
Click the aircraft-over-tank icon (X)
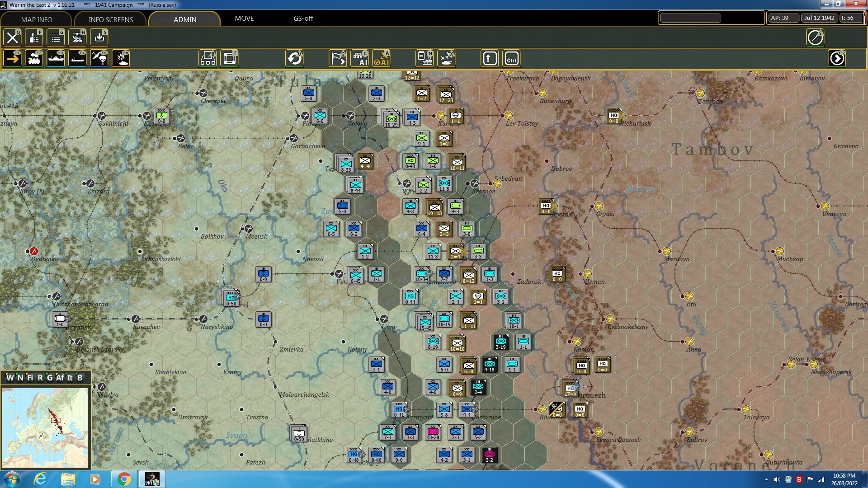click(x=446, y=59)
